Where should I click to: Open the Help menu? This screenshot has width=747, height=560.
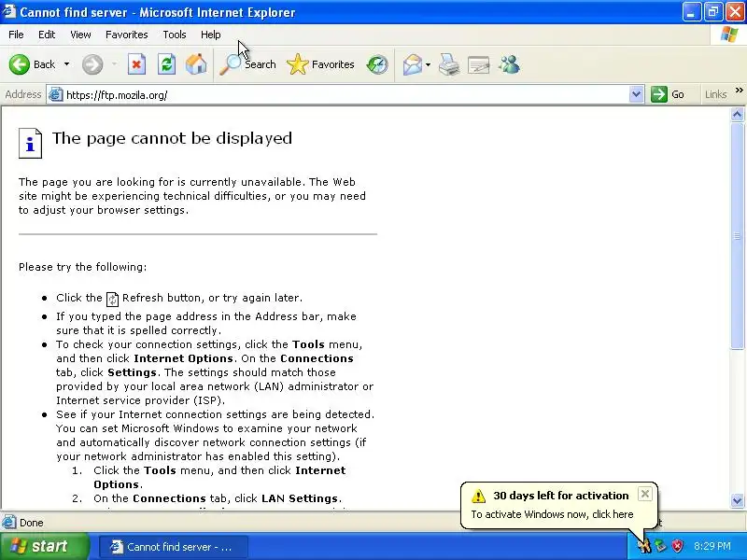coord(211,35)
